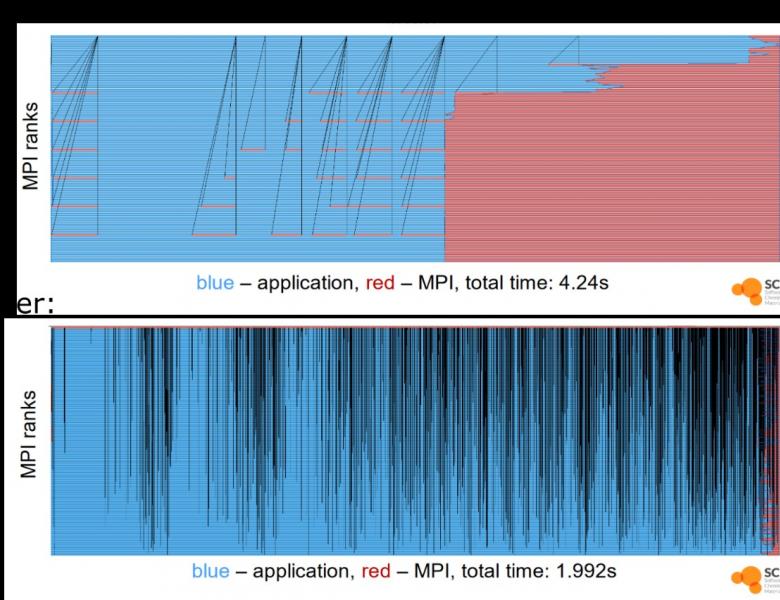This screenshot has width=780, height=600.
Task: Click the 'er:' text fragment between the charts
Action: 20,305
